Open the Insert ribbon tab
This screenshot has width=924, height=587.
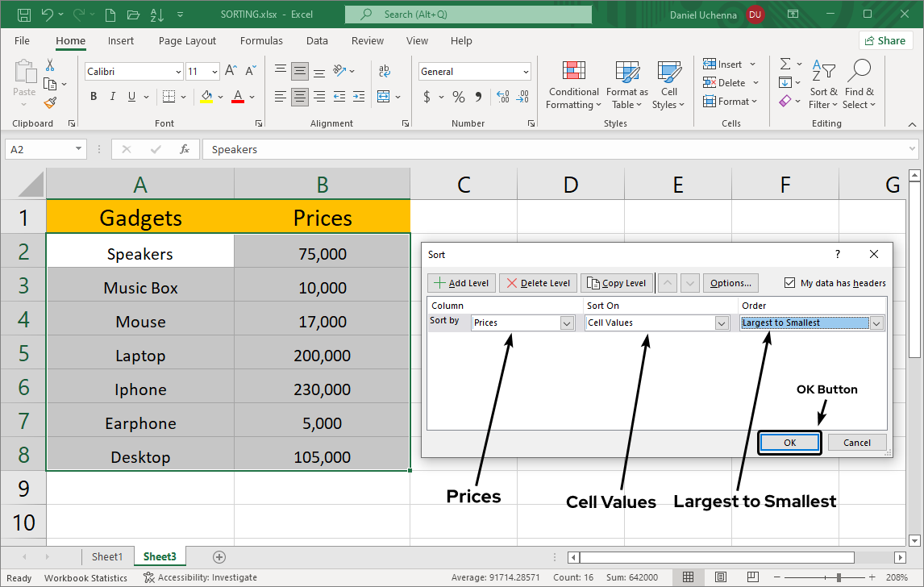point(121,40)
